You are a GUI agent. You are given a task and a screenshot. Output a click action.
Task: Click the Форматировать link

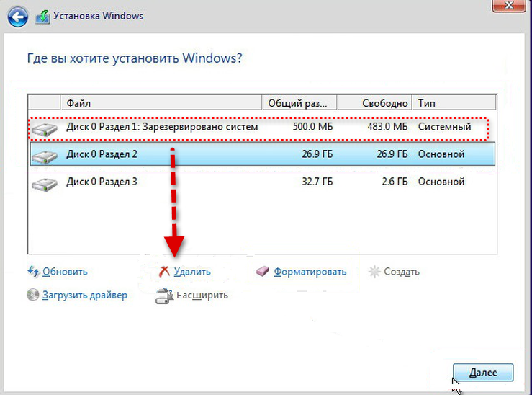coord(310,272)
